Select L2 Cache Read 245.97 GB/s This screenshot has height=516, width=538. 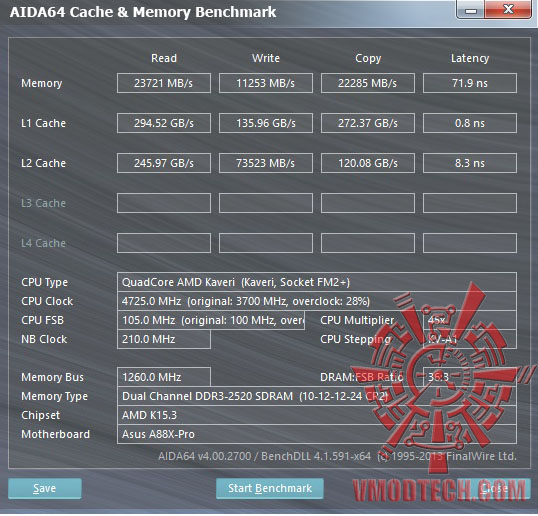164,163
